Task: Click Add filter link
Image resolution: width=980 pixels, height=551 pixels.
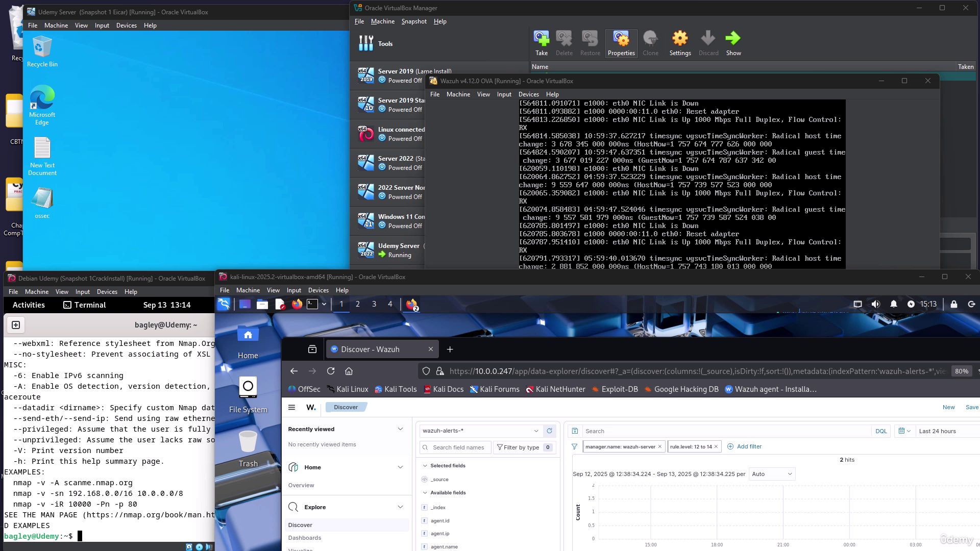Action: (x=744, y=446)
